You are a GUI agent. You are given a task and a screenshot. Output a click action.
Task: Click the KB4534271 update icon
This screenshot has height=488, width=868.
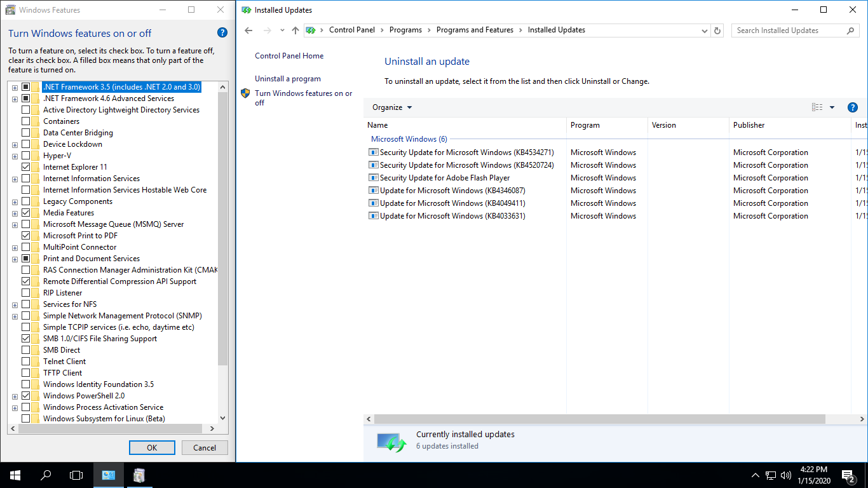click(x=373, y=152)
